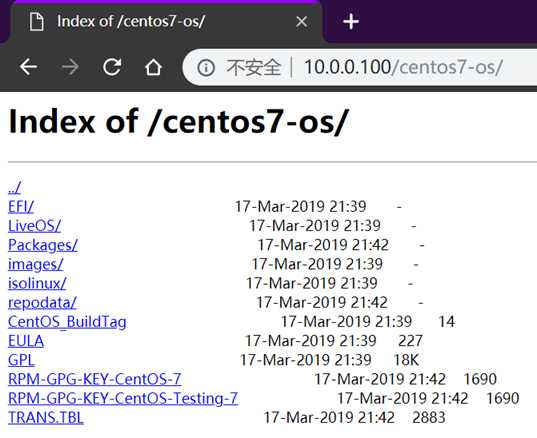Open the RPM-GPG-KEY-CentOS-7 link
The width and height of the screenshot is (537, 438).
(x=95, y=379)
